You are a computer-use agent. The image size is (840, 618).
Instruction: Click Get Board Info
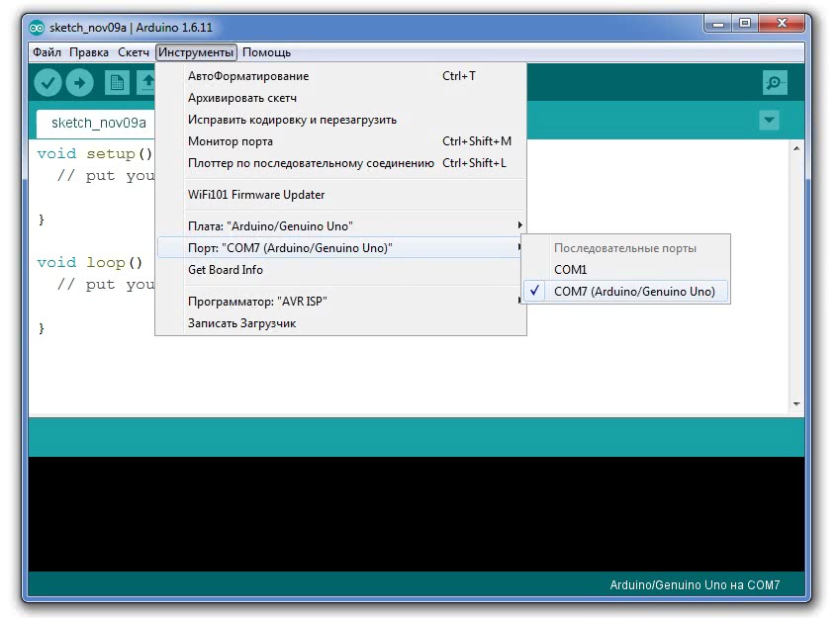tap(226, 270)
